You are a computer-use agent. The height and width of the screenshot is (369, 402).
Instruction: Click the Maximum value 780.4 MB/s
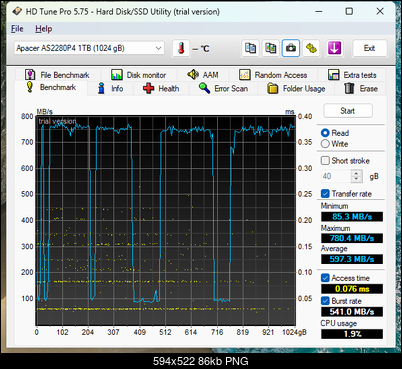coord(352,238)
